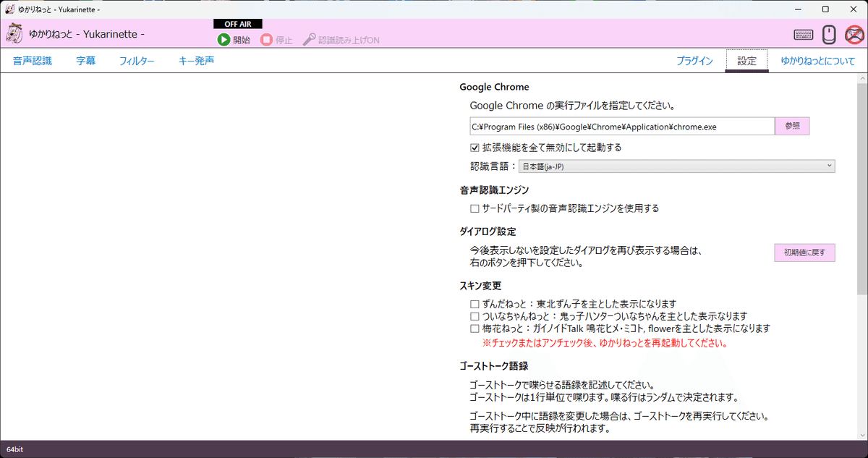The image size is (868, 458).
Task: Check the 梅花ねっと skin option
Action: pos(475,328)
